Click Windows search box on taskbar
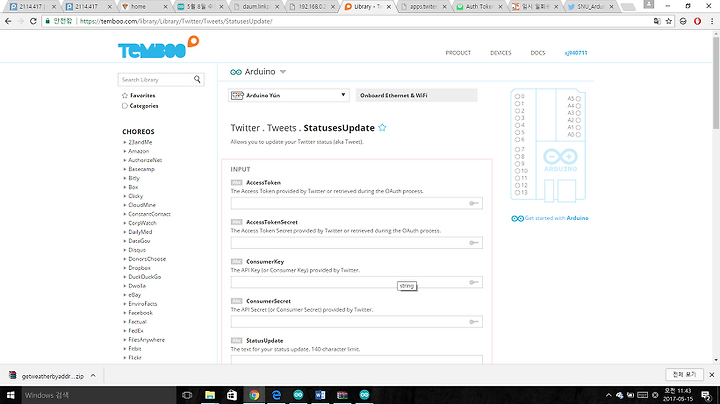 click(x=99, y=395)
